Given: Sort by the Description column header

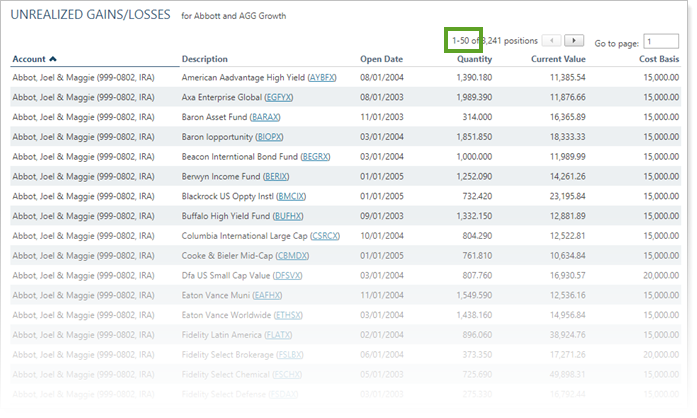Looking at the screenshot, I should pyautogui.click(x=204, y=59).
